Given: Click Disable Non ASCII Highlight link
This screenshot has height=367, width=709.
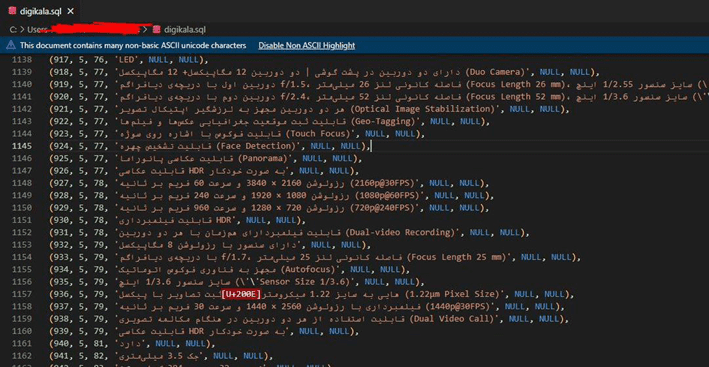Looking at the screenshot, I should pos(307,46).
